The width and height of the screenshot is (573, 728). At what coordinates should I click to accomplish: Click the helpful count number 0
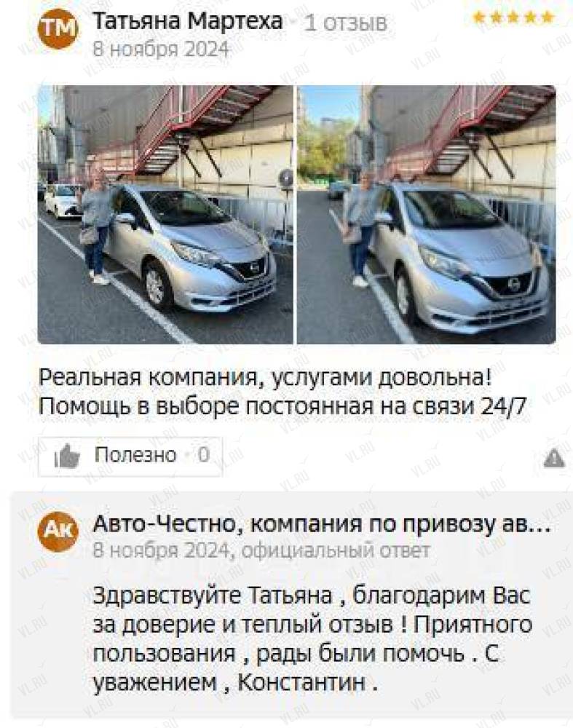pos(203,455)
